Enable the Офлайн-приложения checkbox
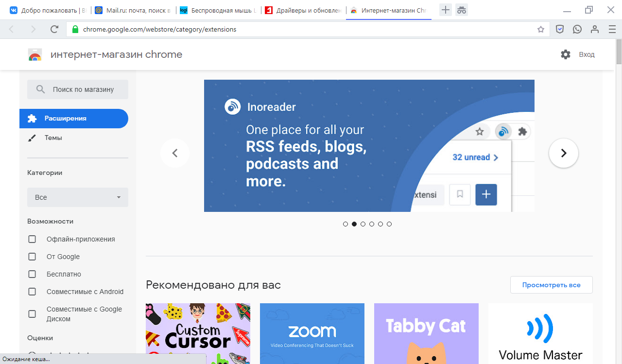Screen dimensions: 622x364 pyautogui.click(x=32, y=239)
